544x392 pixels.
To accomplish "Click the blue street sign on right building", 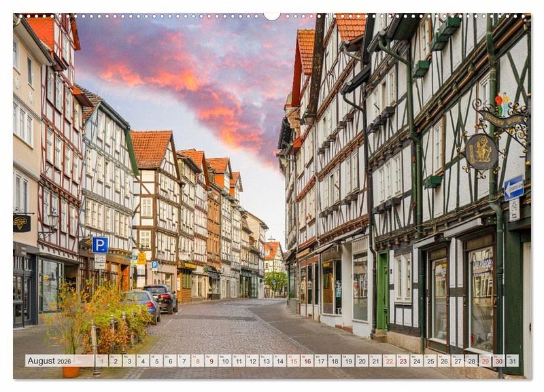I will [x=513, y=188].
